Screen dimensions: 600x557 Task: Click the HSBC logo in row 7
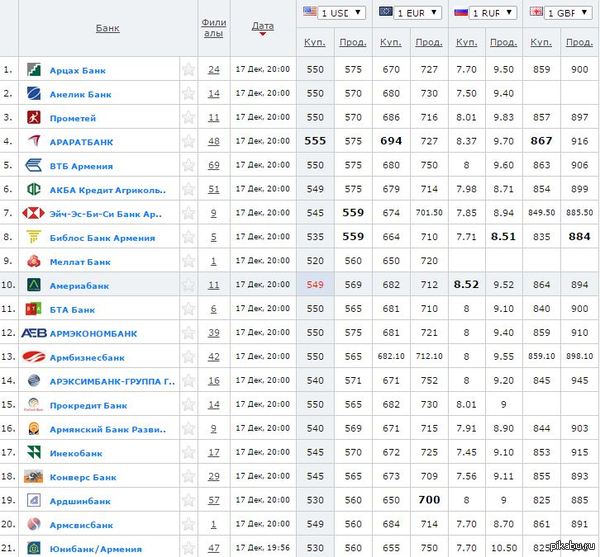(x=34, y=213)
